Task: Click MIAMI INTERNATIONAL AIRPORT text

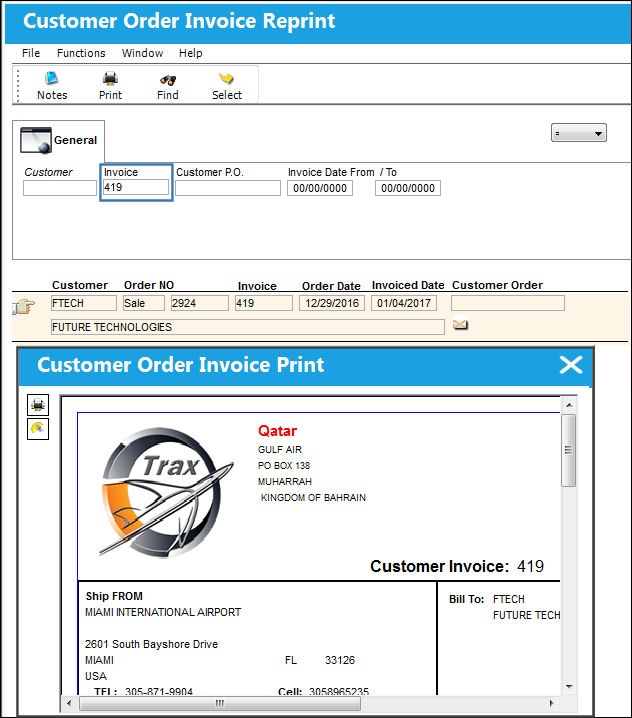Action: (x=163, y=612)
